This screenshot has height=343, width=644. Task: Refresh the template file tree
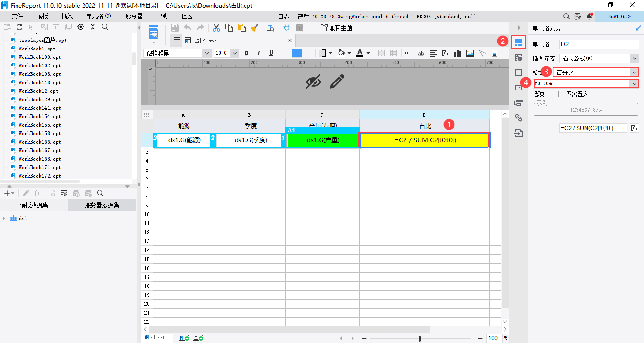[x=19, y=27]
